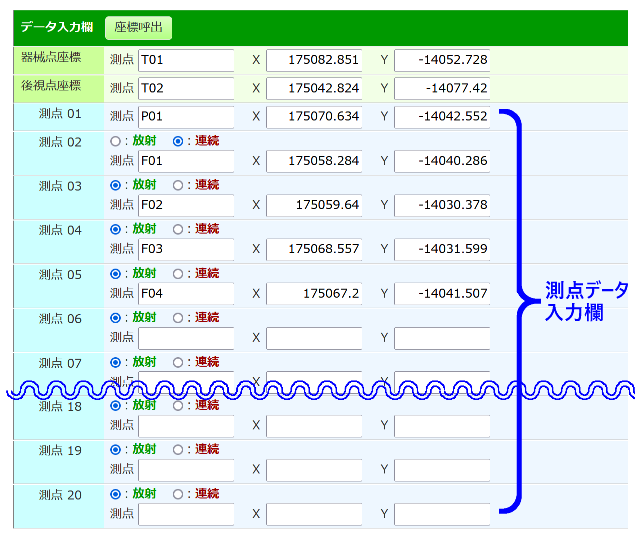Screen dimensions: 640x536
Task: Choose 連続 option for 測点 19
Action: [x=178, y=450]
